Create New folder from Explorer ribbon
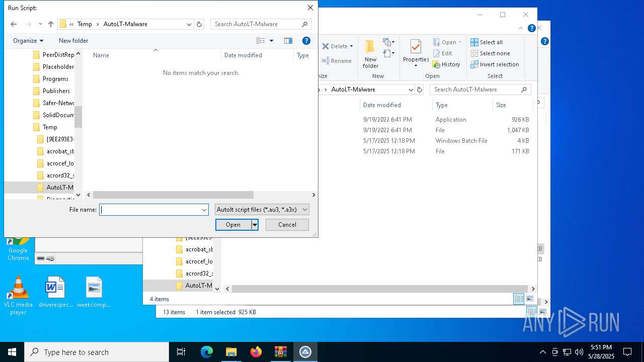644x362 pixels. click(370, 54)
